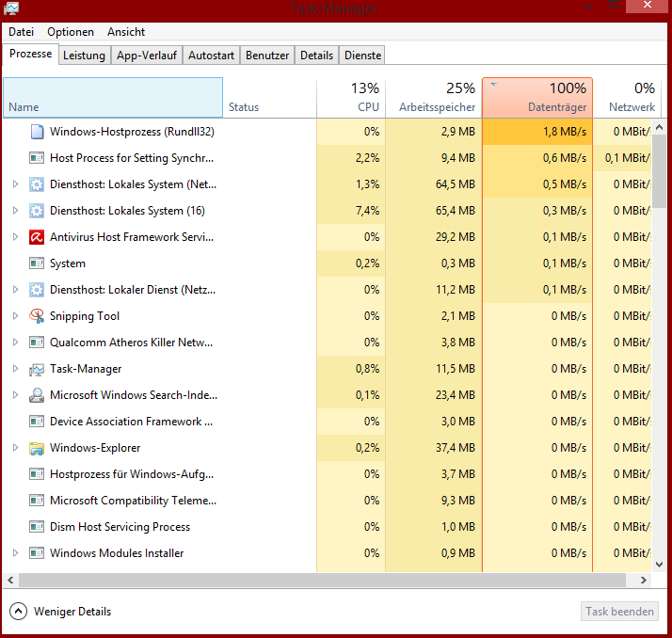
Task: Click the 1,8 MB/s disk value cell
Action: [x=537, y=132]
